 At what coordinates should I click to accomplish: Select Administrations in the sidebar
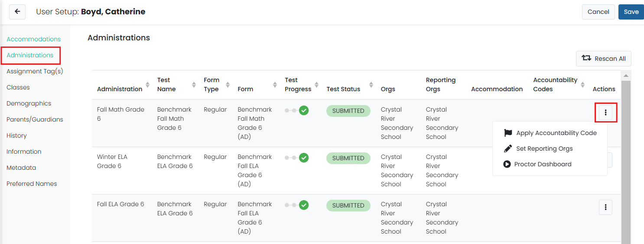click(x=30, y=55)
